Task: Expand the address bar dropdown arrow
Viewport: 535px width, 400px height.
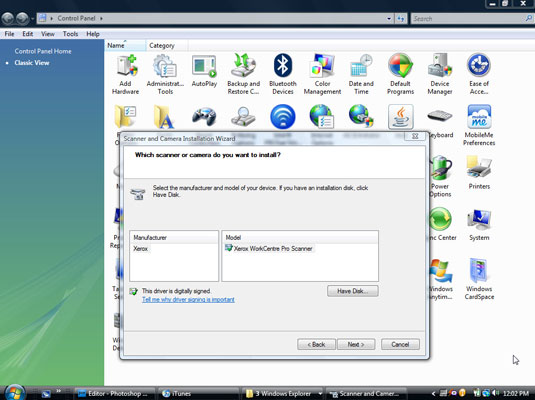Action: pos(389,18)
